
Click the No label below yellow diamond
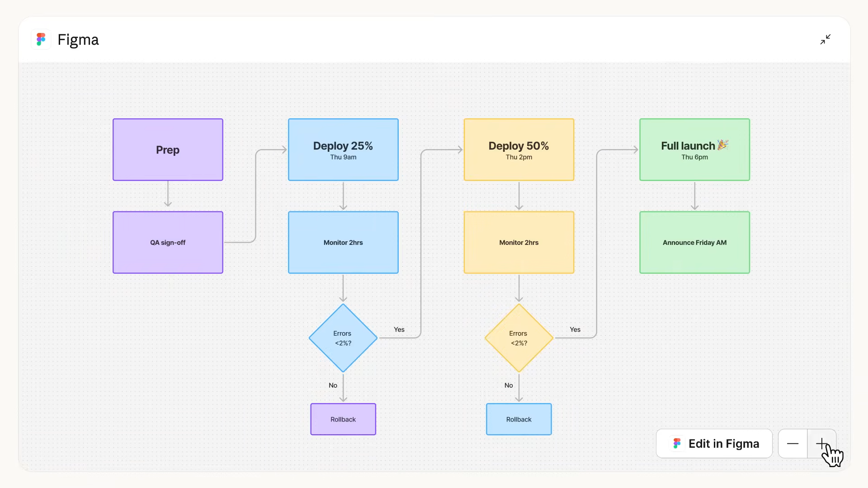[509, 385]
